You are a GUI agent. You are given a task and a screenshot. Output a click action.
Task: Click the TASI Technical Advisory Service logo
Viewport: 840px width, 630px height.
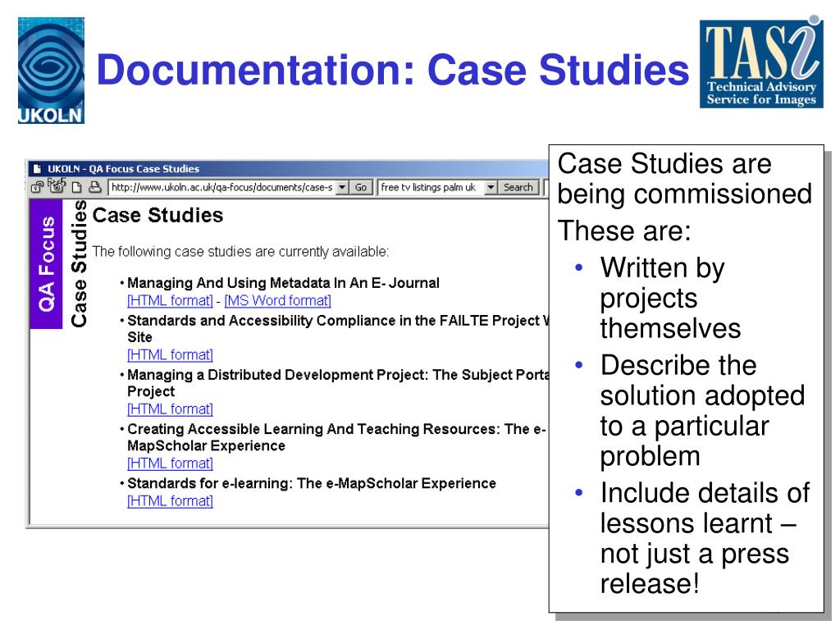tap(761, 62)
